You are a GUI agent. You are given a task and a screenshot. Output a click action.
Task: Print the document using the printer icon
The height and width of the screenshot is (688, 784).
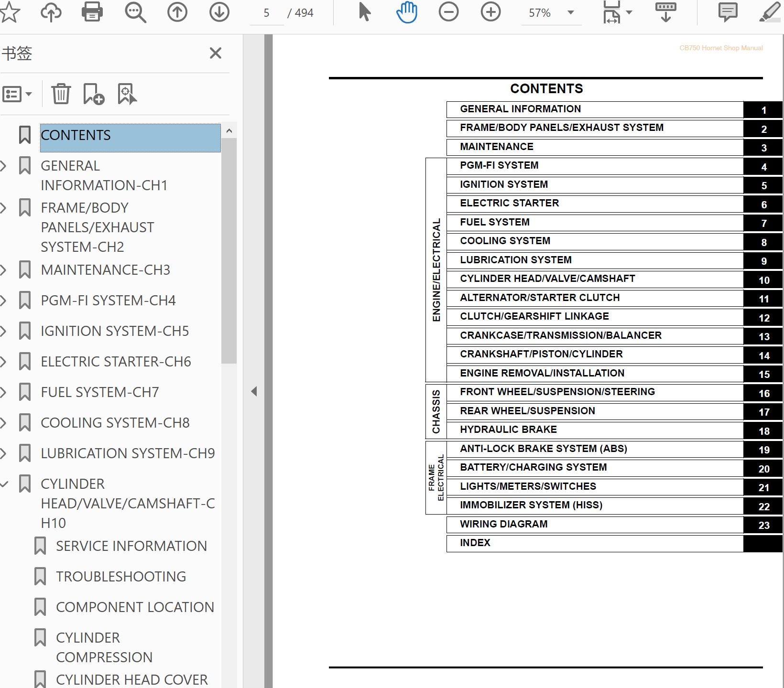92,12
